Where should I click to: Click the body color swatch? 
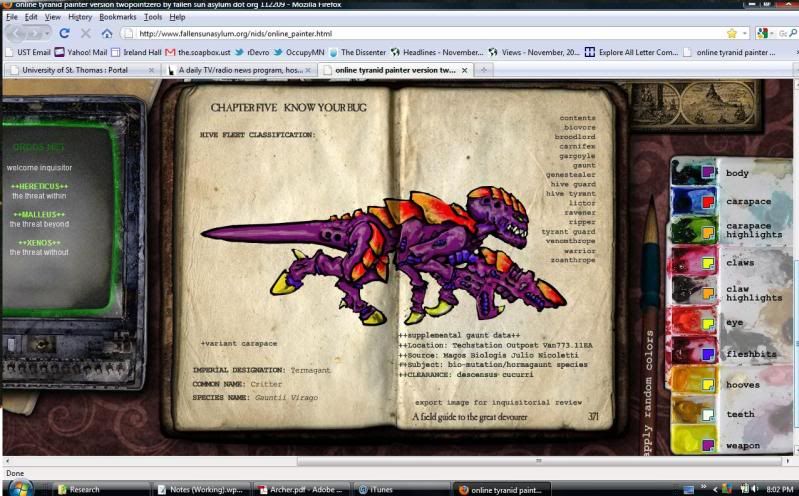click(708, 172)
